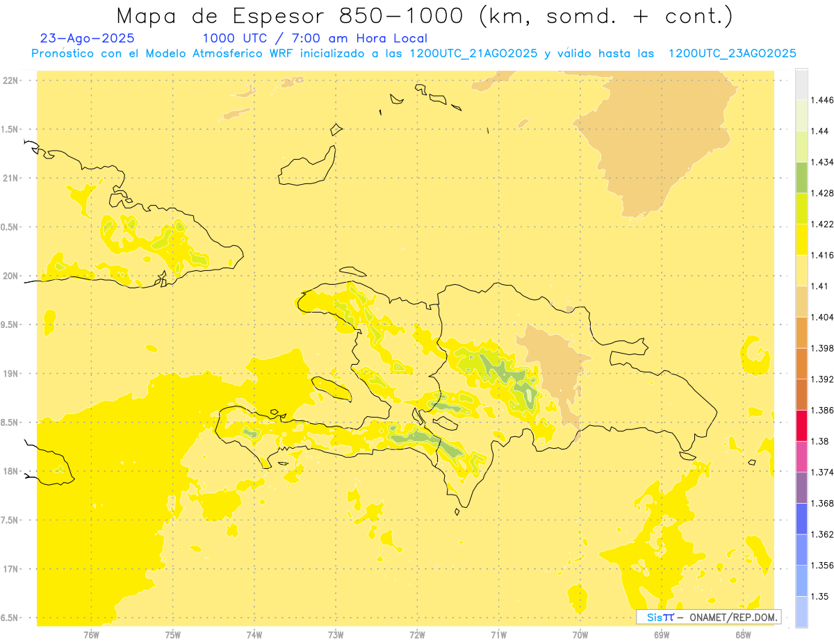This screenshot has width=834, height=644.
Task: Click the 18N latitude label
Action: click(x=10, y=472)
